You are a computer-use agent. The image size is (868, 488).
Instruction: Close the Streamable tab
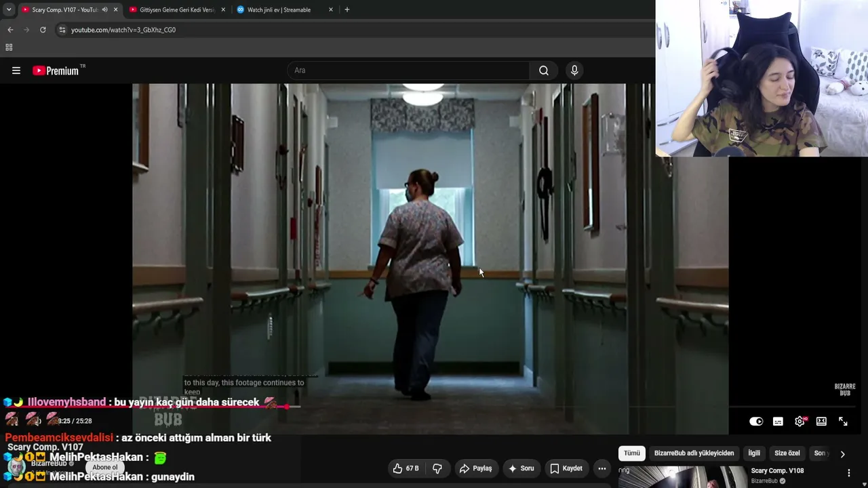pyautogui.click(x=331, y=9)
